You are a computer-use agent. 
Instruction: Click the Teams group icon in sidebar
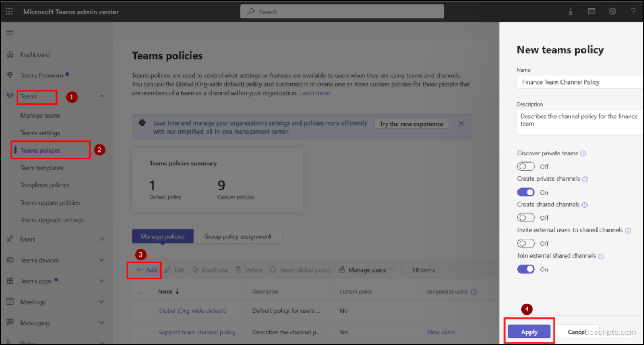(10, 96)
